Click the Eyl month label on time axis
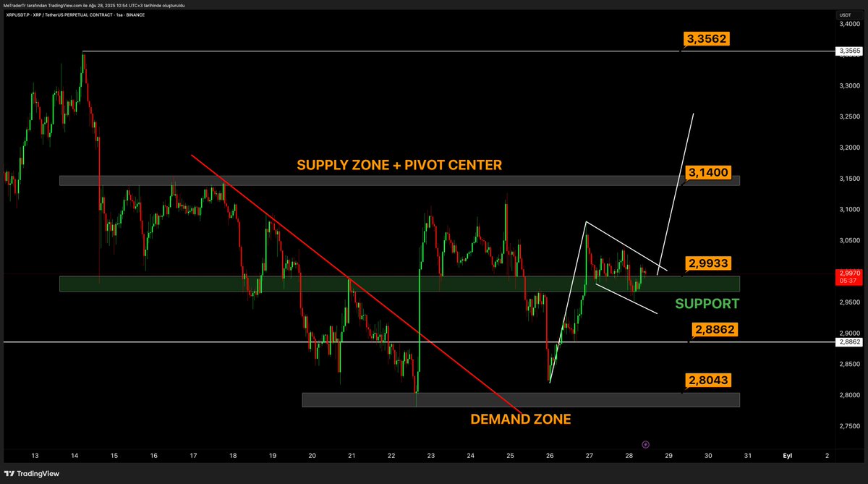868x484 pixels. click(x=787, y=456)
